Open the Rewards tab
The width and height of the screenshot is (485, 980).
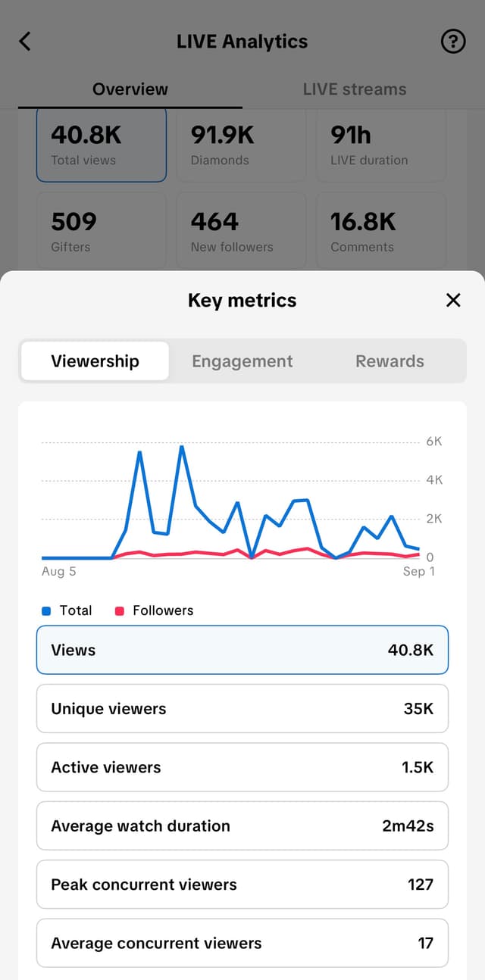(x=390, y=361)
